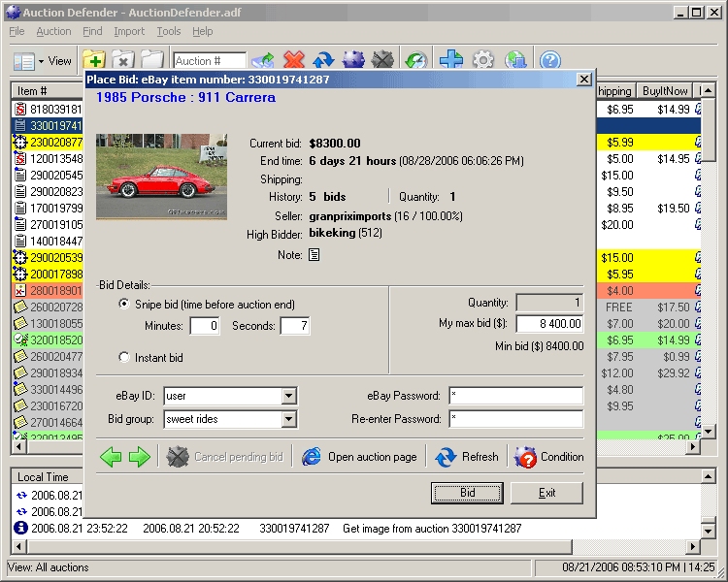Open auction page in browser
This screenshot has height=582, width=728.
click(360, 457)
